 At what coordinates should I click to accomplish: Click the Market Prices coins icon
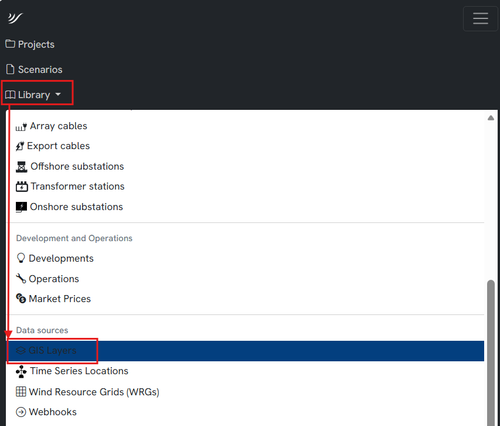[21, 298]
